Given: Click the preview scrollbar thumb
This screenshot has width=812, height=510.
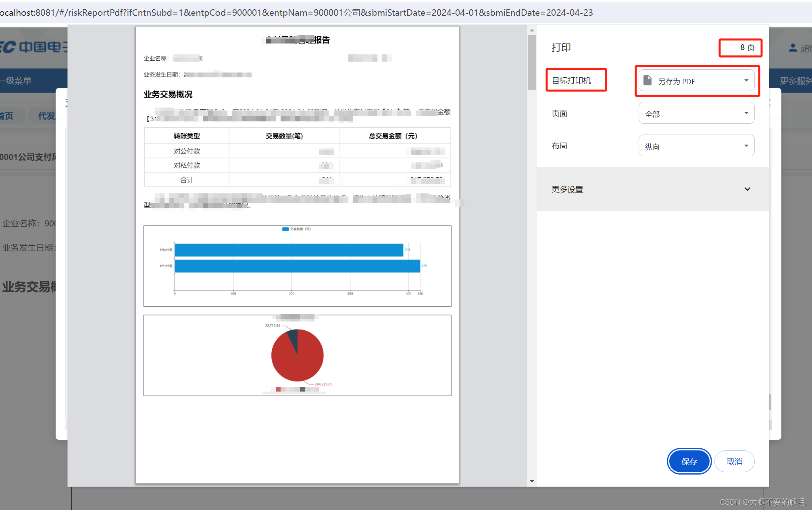Looking at the screenshot, I should tap(532, 62).
